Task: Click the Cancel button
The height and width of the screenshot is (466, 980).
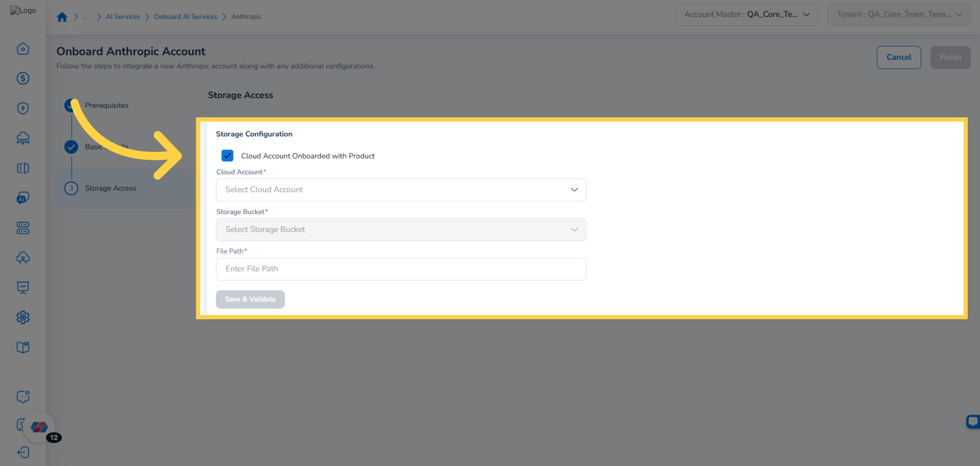Action: (x=899, y=57)
